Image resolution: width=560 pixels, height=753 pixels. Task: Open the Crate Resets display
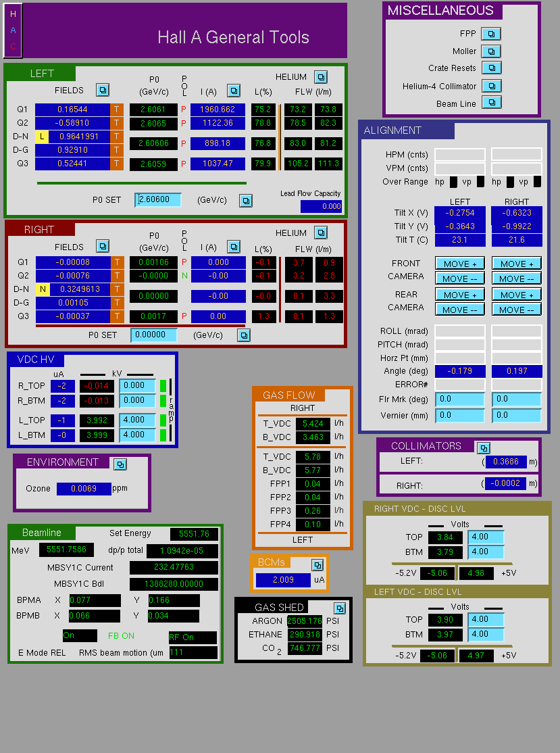click(491, 68)
